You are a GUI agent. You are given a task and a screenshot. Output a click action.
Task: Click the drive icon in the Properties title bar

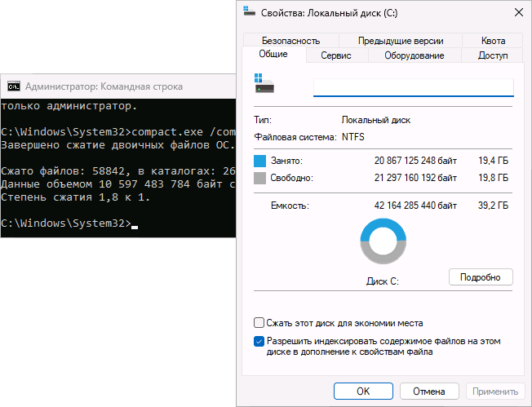click(250, 11)
